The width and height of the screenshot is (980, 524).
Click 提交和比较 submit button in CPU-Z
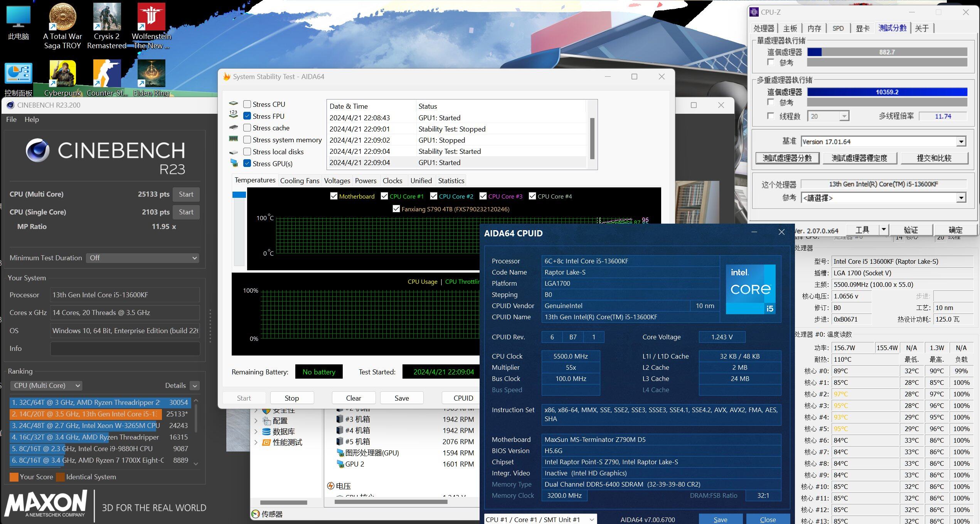[x=934, y=158]
